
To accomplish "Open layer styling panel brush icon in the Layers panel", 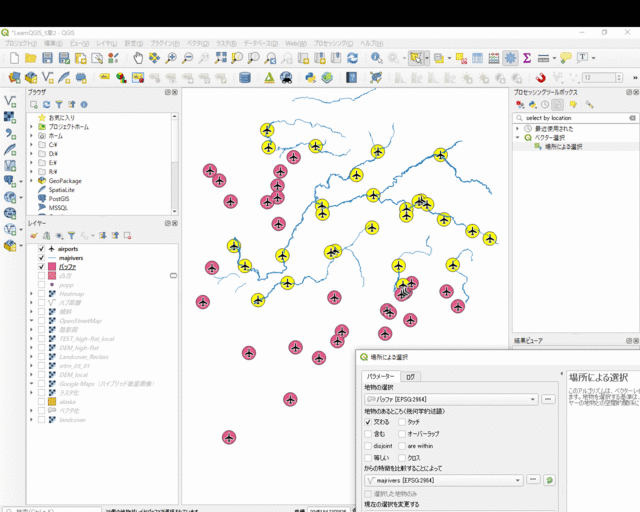I will (34, 236).
